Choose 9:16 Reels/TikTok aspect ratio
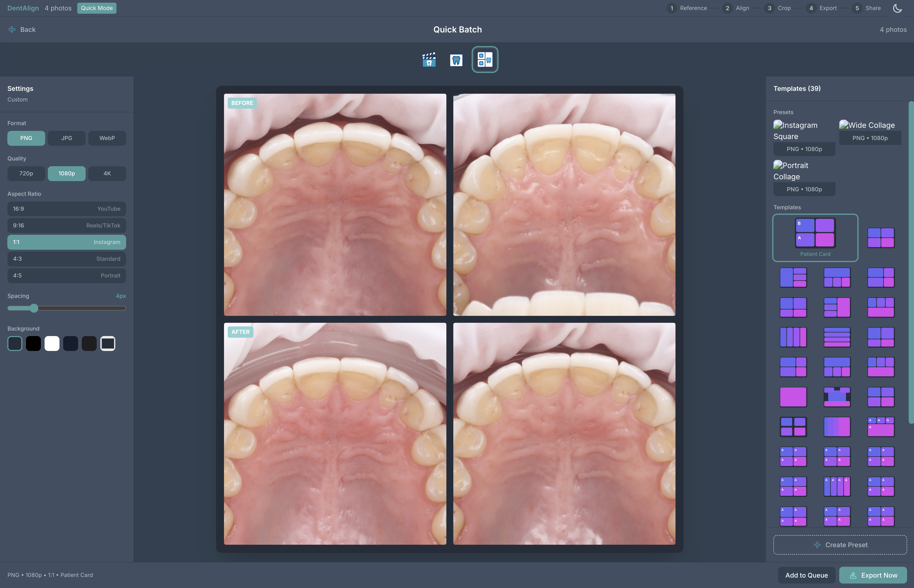Image resolution: width=914 pixels, height=588 pixels. (x=66, y=225)
